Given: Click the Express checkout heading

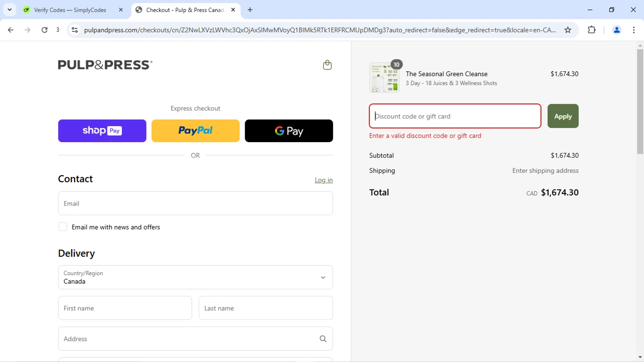Looking at the screenshot, I should (195, 108).
